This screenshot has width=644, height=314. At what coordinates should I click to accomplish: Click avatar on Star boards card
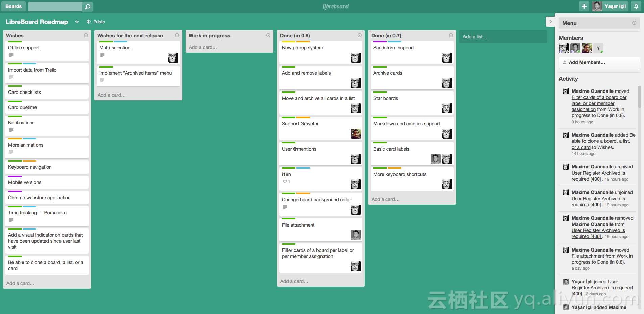(x=447, y=108)
